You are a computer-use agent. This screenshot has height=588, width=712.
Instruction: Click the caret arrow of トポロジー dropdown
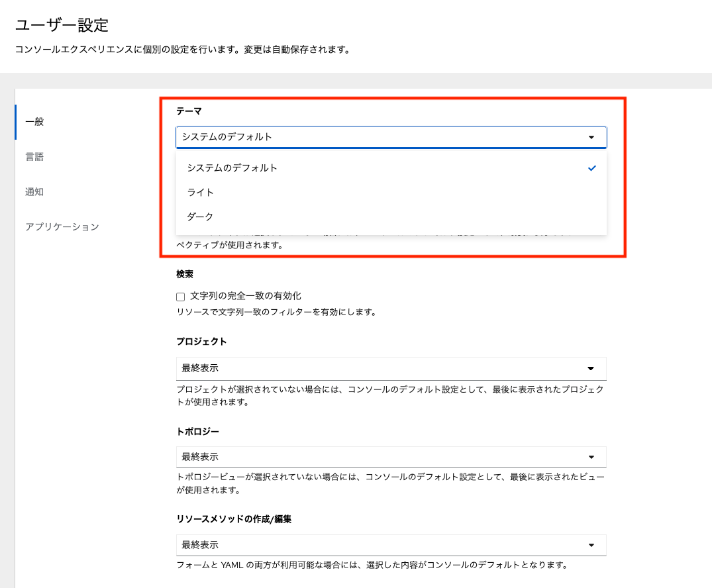coord(591,458)
